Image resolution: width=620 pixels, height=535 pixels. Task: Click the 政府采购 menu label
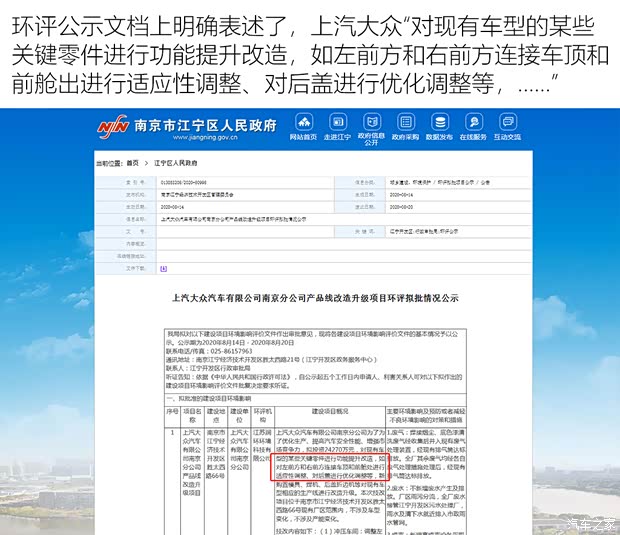coord(406,137)
